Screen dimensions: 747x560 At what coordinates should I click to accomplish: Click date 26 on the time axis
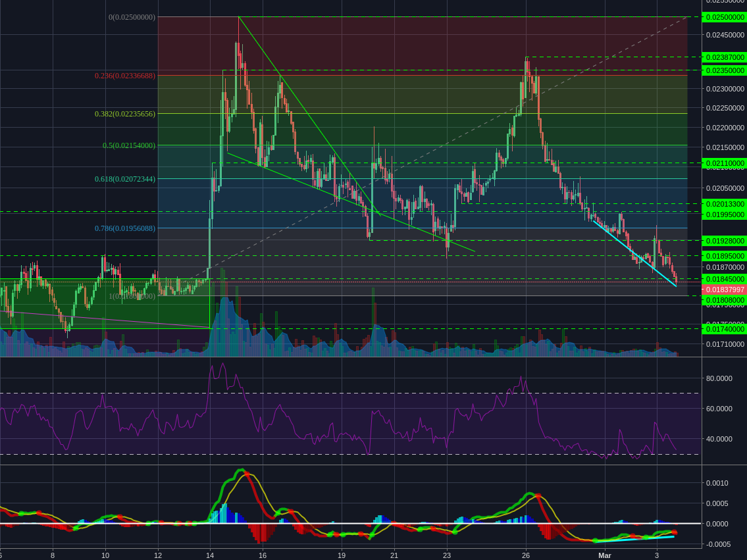tap(526, 555)
